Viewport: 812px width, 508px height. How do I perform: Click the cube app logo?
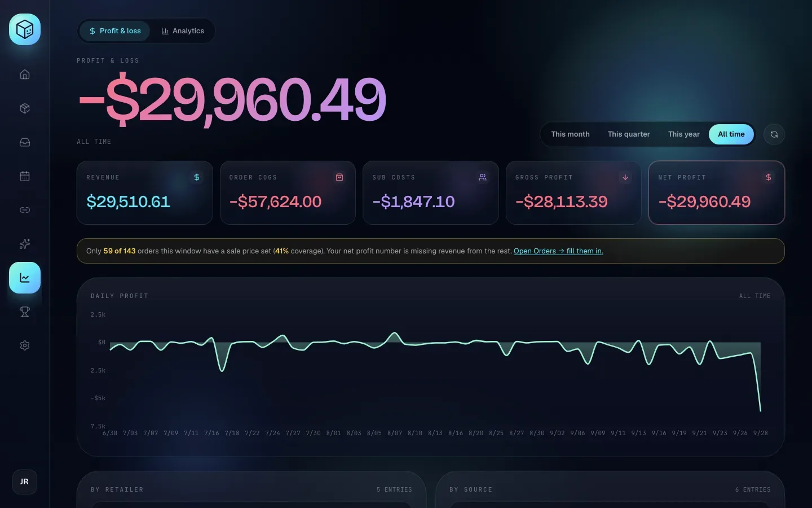(25, 29)
